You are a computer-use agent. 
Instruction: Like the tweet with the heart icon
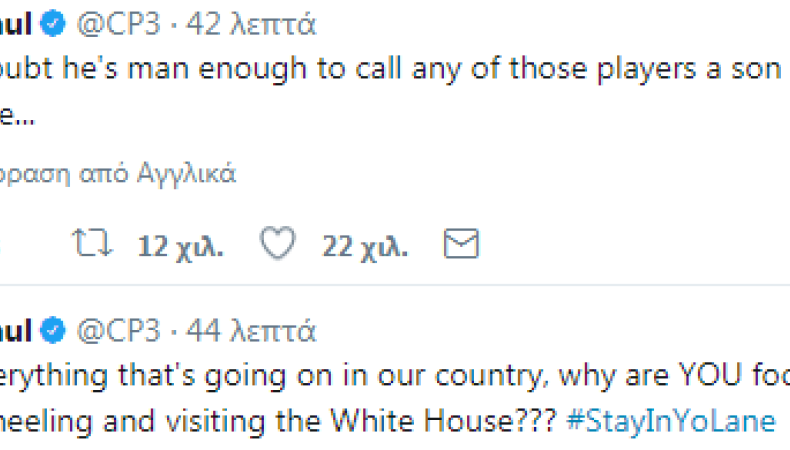tap(278, 243)
